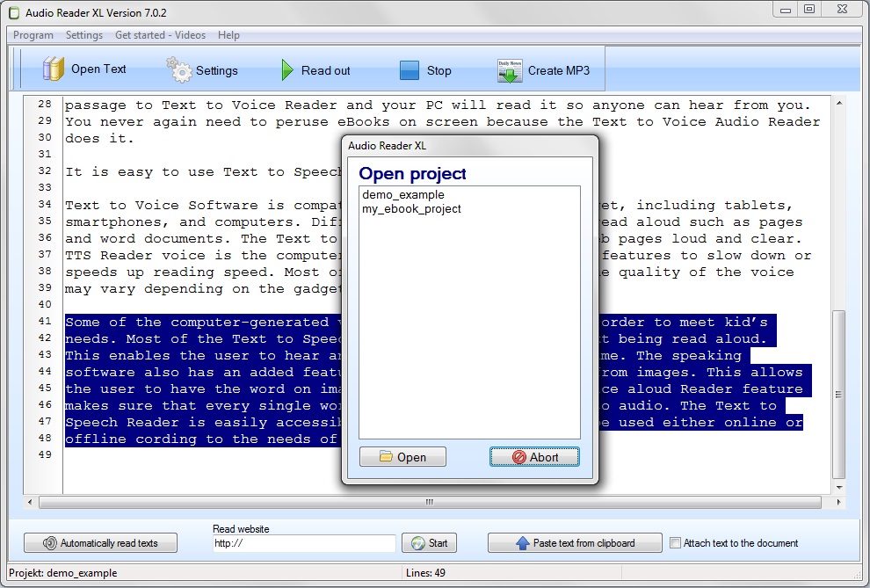
Task: Open the Help menu
Action: pos(228,35)
